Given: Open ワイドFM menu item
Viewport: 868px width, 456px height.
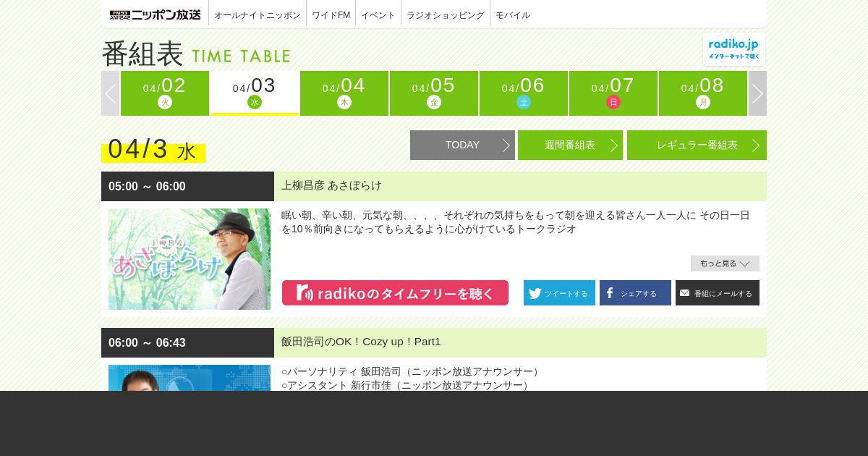Looking at the screenshot, I should pyautogui.click(x=331, y=14).
